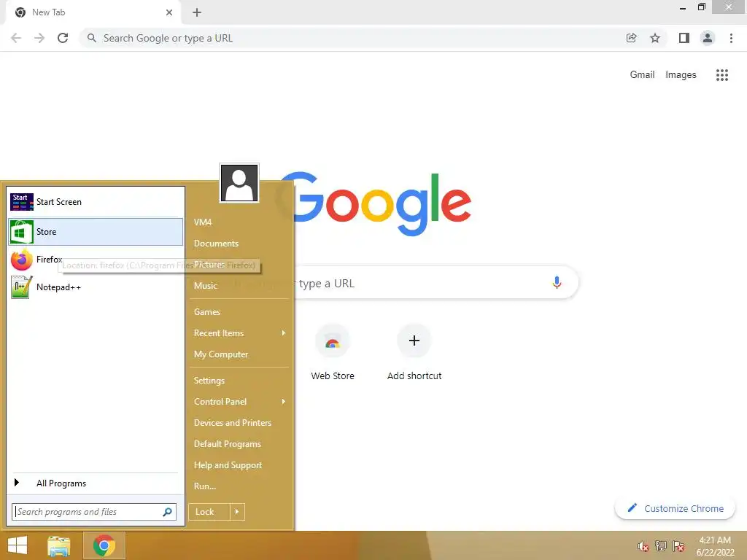Click the Firefox logo icon
Screen dimensions: 747x560
(21, 260)
